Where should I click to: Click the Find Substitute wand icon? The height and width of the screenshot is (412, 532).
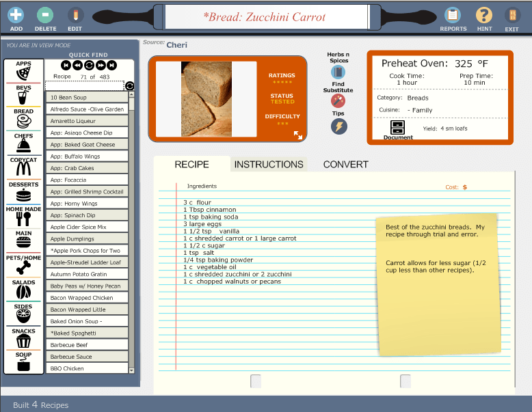point(338,100)
